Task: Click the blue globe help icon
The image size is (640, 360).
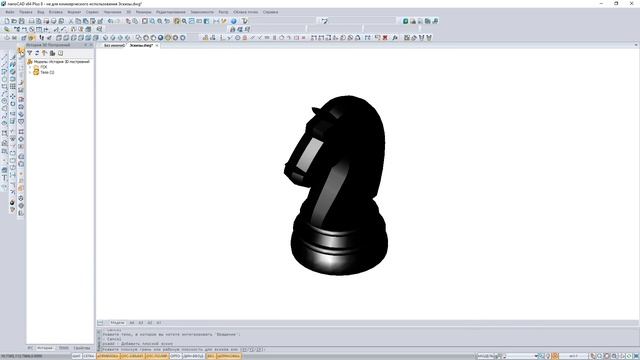Action: point(233,21)
